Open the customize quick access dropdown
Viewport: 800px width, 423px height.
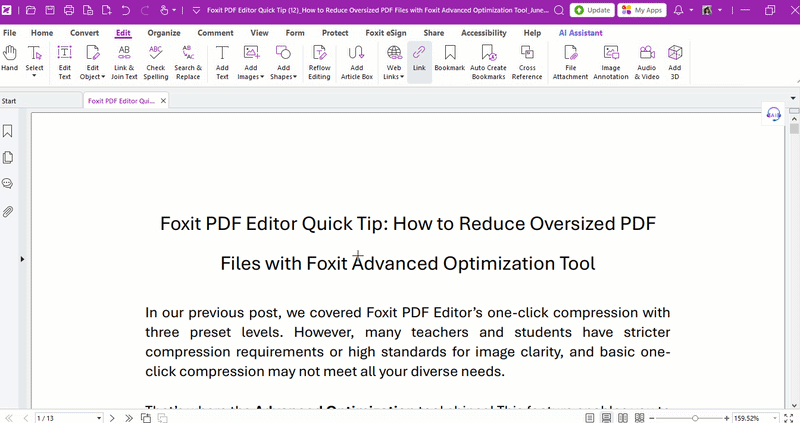[196, 10]
